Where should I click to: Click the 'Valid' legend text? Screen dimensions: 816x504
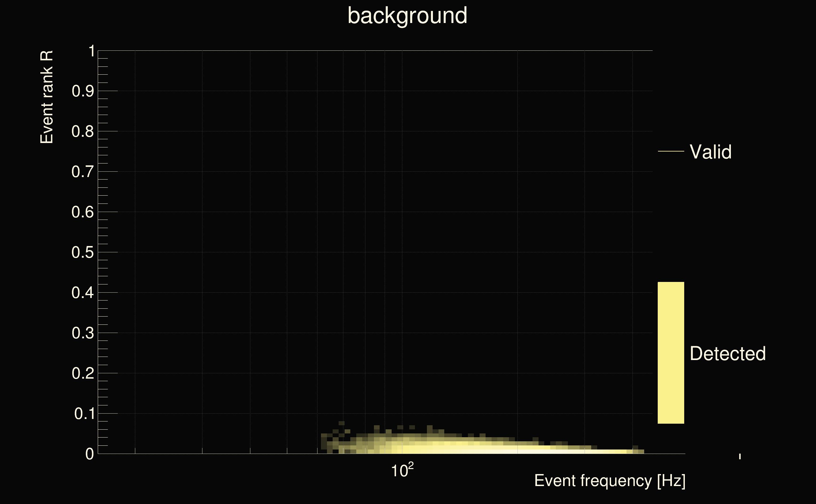click(x=711, y=152)
